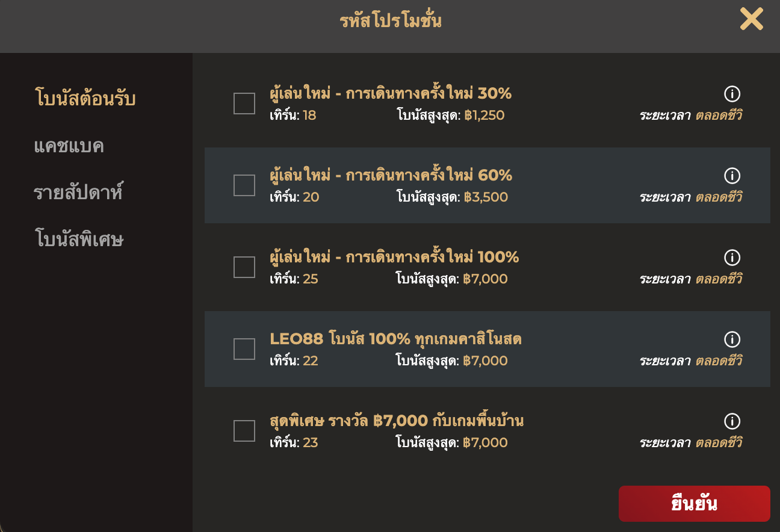Image resolution: width=780 pixels, height=532 pixels.
Task: Check the 100% new player bonus box
Action: pos(244,267)
